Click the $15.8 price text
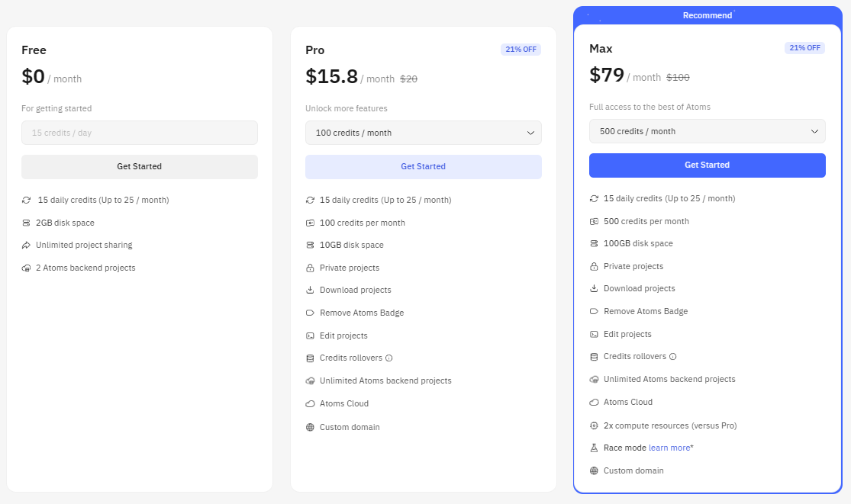This screenshot has width=851, height=504. (331, 76)
